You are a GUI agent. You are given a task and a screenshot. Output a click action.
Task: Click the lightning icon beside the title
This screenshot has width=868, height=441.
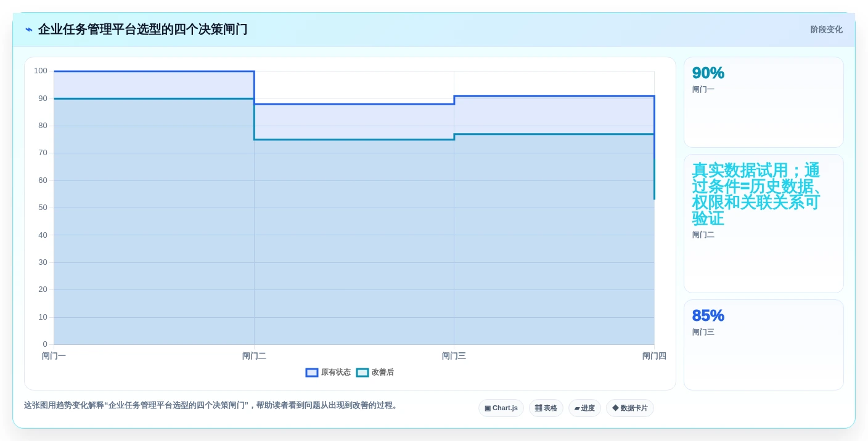pos(29,30)
